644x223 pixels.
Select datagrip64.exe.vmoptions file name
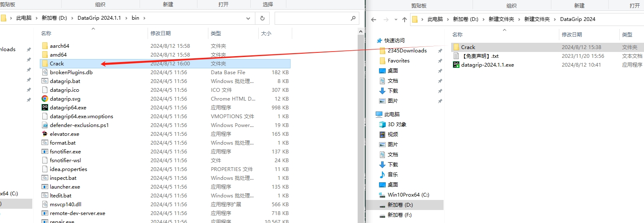[81, 116]
